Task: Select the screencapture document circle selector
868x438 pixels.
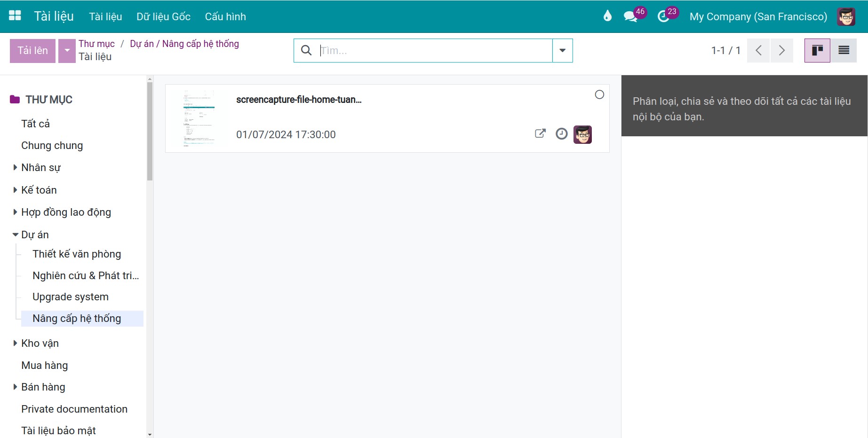Action: click(599, 94)
